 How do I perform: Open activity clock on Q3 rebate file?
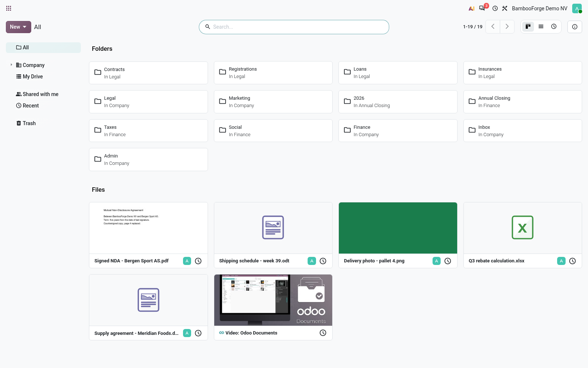573,261
